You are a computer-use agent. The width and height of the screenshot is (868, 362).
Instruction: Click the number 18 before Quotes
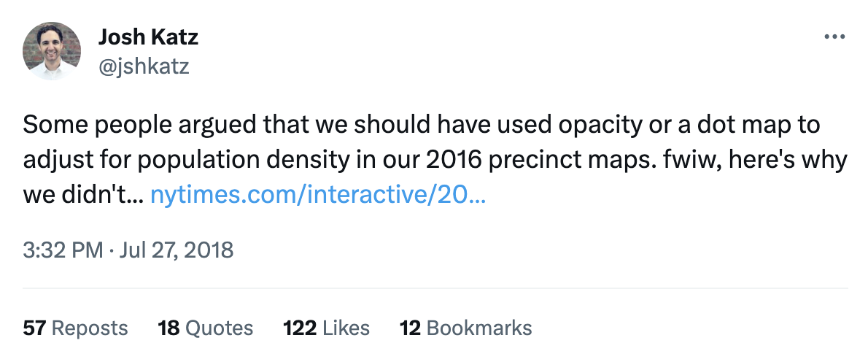point(168,328)
